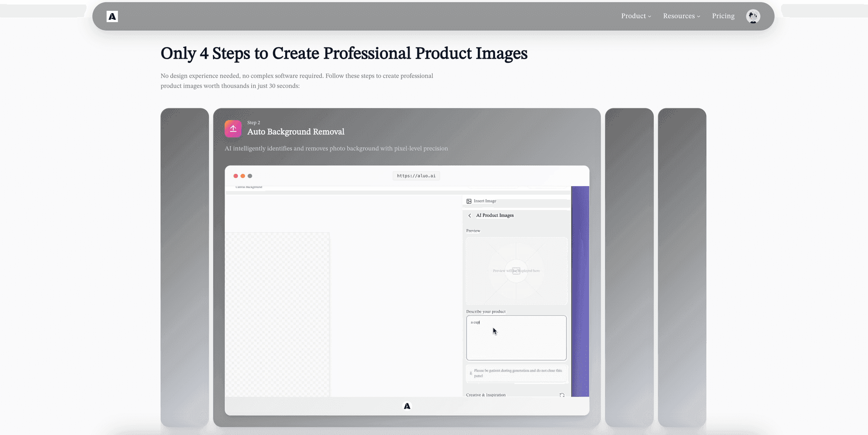Expand the rightmost collapsed step card
This screenshot has width=868, height=435.
pos(682,267)
